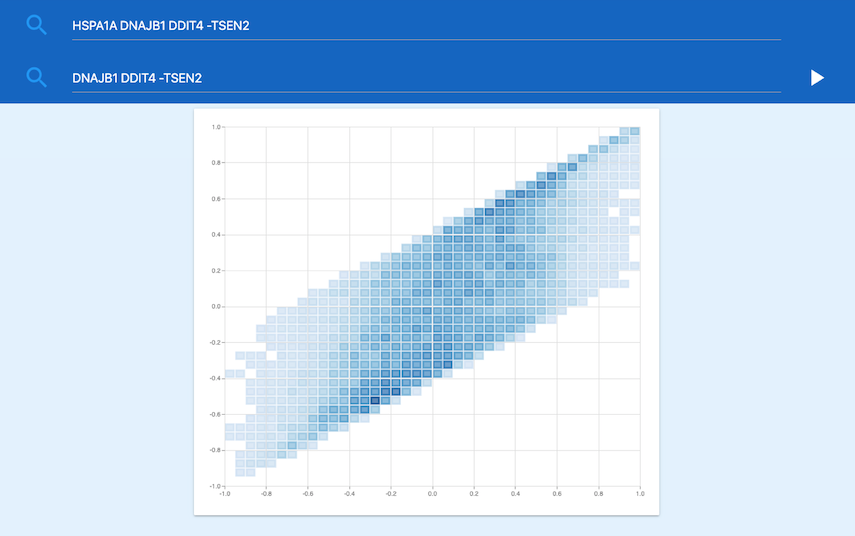Focus the HSPA1A DNAJB1 DDIT4 -TSEN2 search field
The width and height of the screenshot is (855, 536).
[426, 26]
